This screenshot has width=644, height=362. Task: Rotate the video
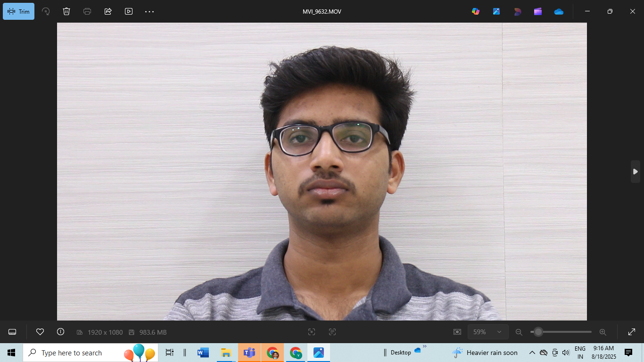click(x=46, y=11)
